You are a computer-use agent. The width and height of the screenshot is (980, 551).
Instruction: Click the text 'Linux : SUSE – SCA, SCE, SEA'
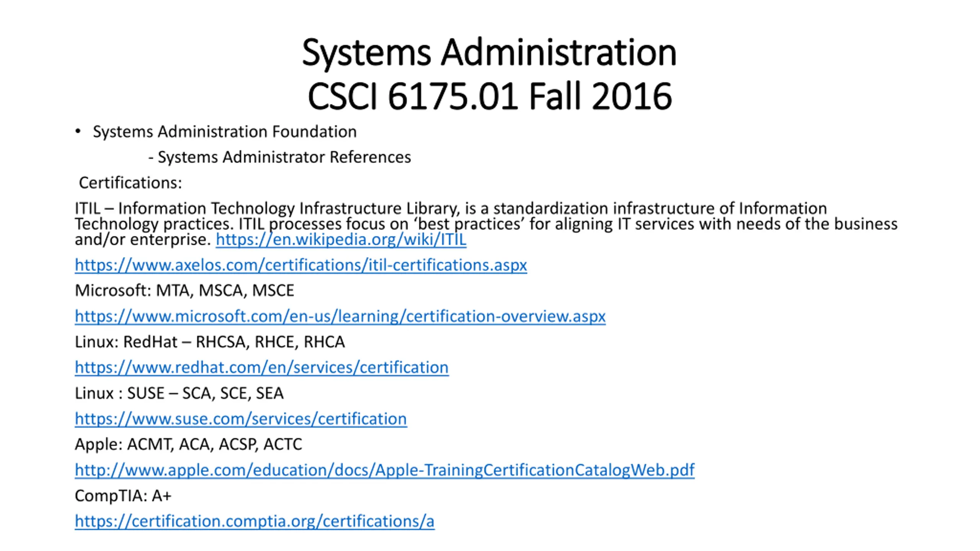[179, 393]
